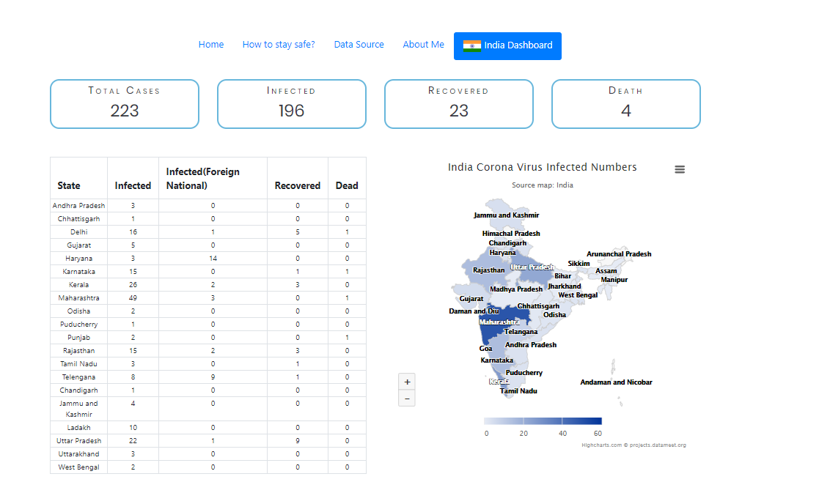Select the Telengana table row

[x=208, y=377]
